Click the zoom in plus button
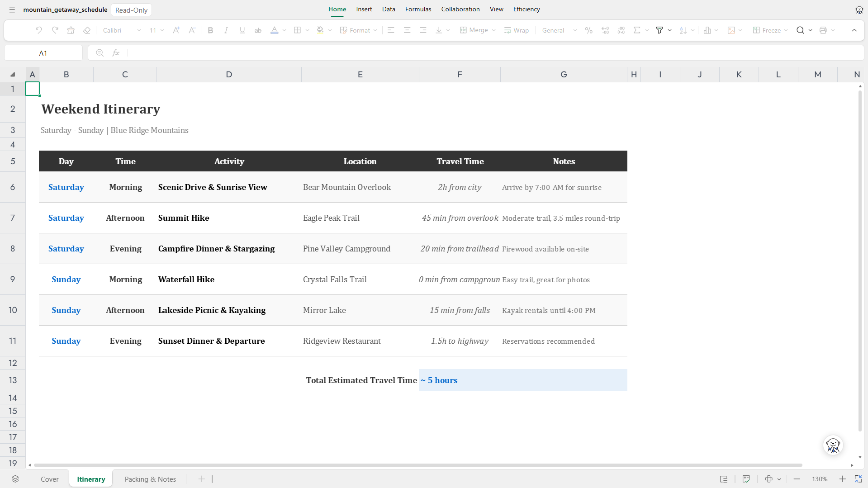 (x=842, y=479)
